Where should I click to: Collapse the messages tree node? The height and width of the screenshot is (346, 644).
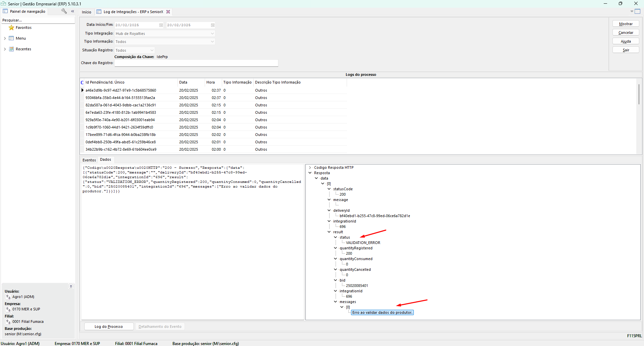pyautogui.click(x=335, y=302)
